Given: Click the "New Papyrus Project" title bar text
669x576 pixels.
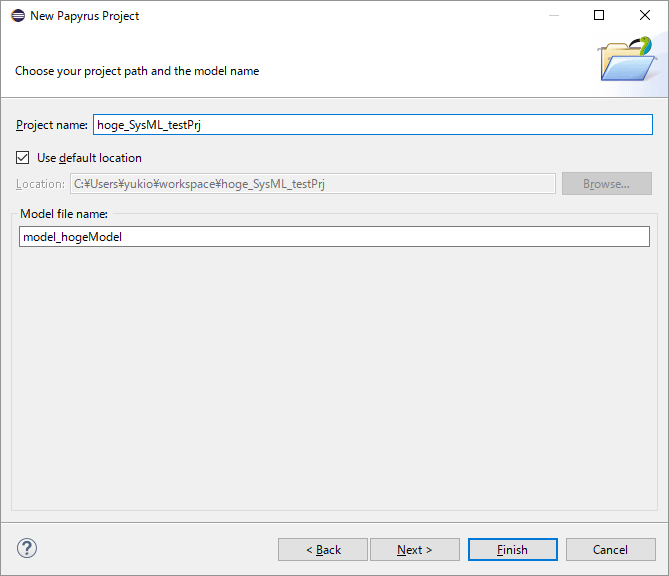Looking at the screenshot, I should [85, 16].
